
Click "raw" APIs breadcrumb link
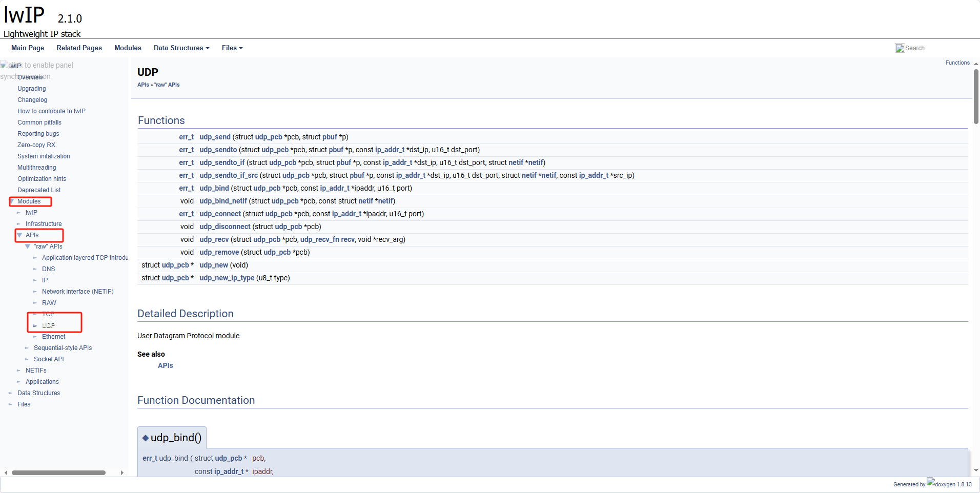click(x=167, y=85)
